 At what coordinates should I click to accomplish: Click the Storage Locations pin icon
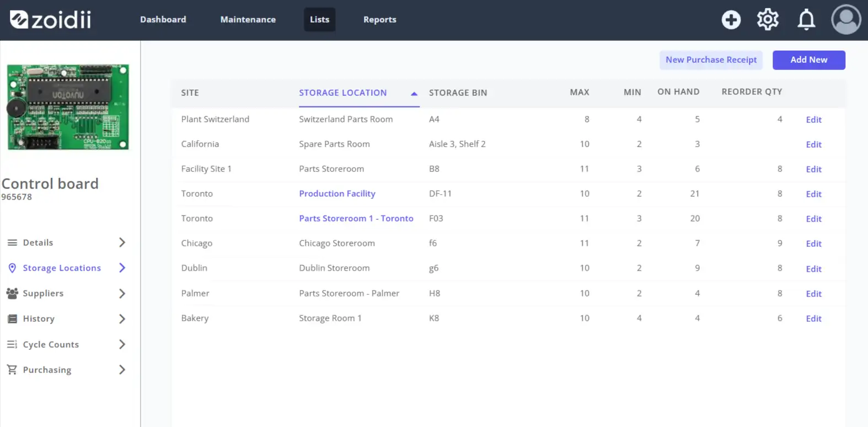(x=12, y=268)
